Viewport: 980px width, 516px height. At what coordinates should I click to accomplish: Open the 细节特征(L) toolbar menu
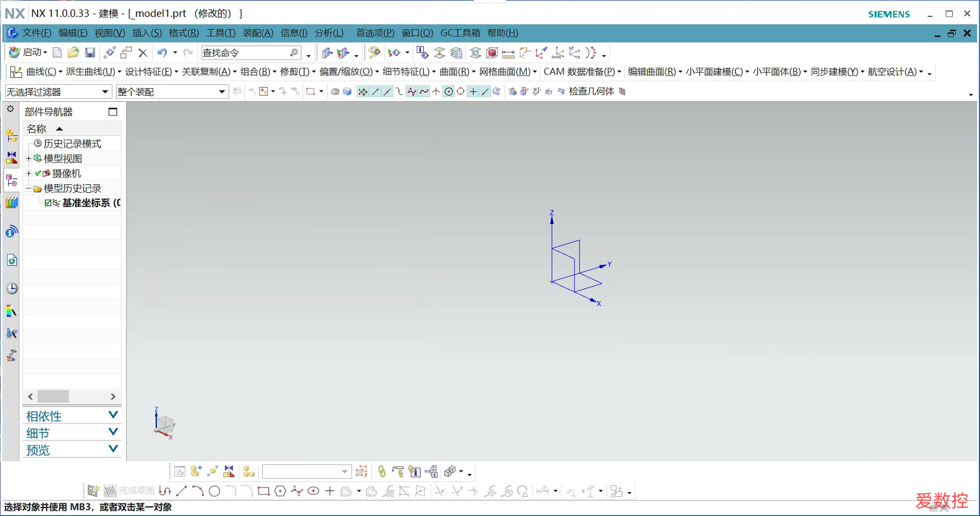click(x=409, y=72)
